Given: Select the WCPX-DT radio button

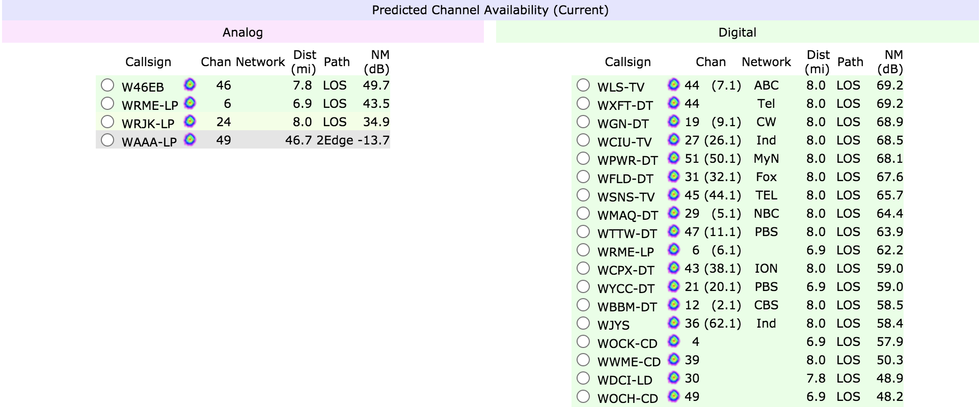Looking at the screenshot, I should pos(583,268).
